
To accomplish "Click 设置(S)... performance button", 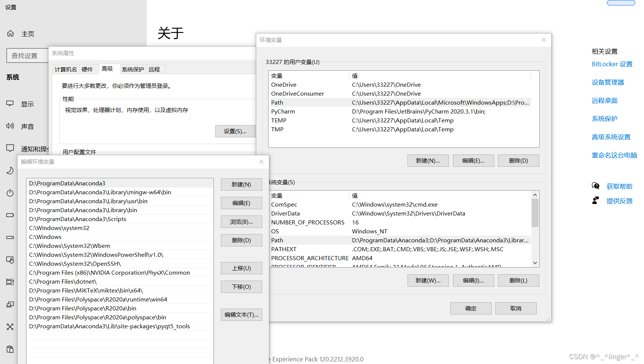I will pos(235,131).
